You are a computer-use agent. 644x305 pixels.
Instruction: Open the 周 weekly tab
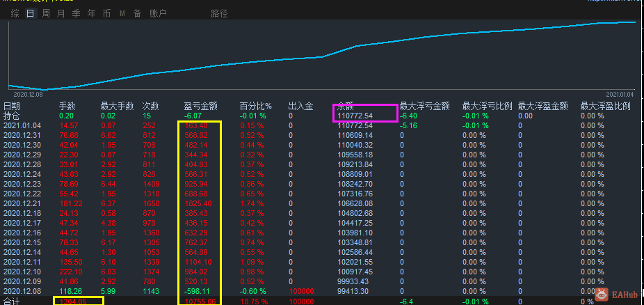point(46,13)
